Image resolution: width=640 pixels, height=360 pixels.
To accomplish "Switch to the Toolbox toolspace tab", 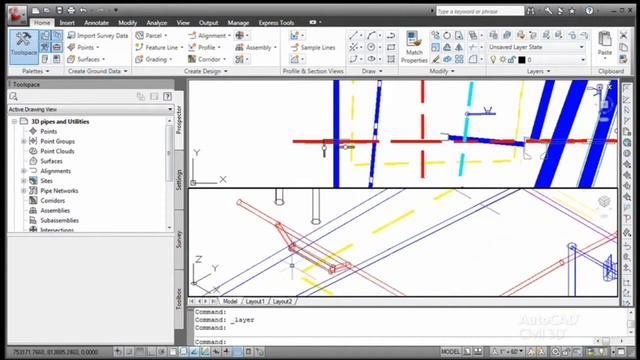I will (x=179, y=299).
